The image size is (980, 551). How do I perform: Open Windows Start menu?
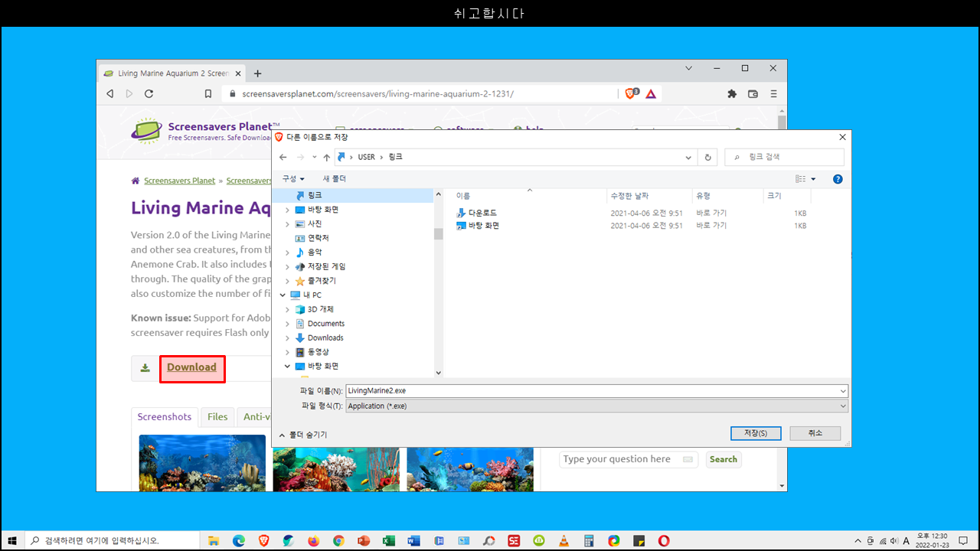coord(12,540)
